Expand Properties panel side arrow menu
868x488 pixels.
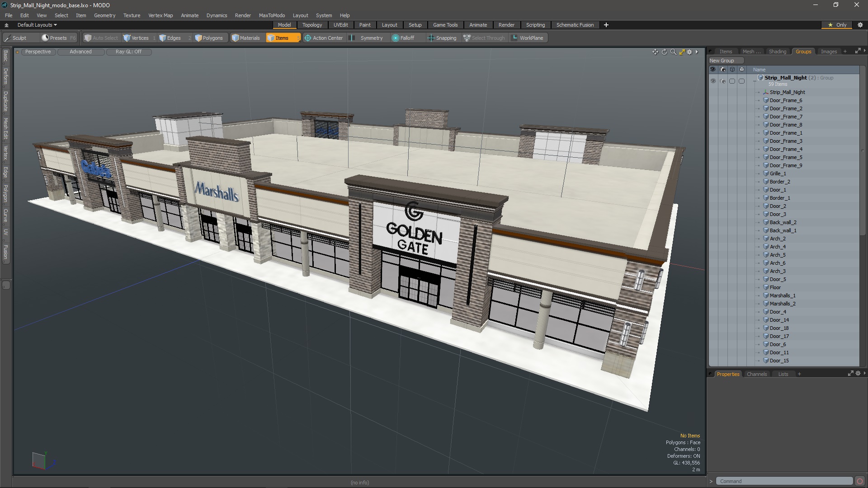click(864, 373)
